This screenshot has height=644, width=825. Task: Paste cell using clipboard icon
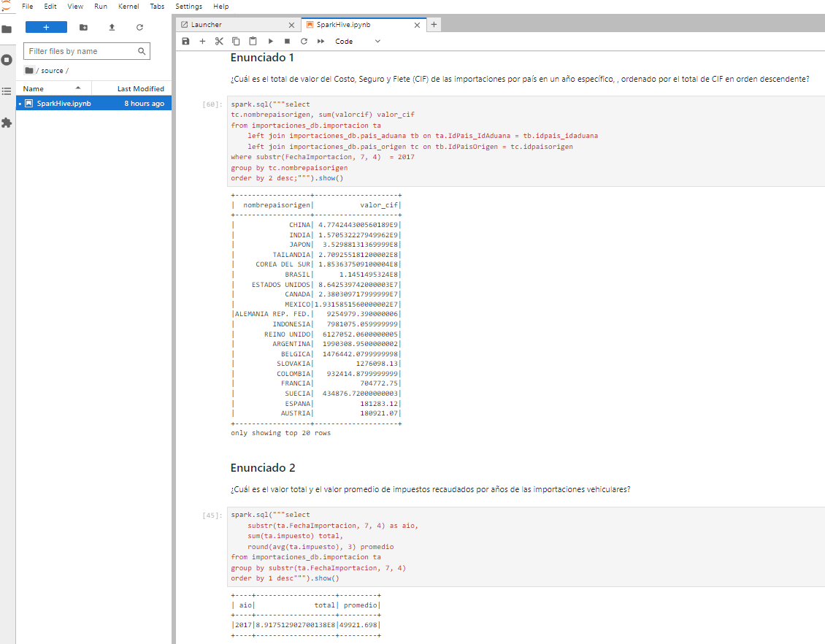click(x=253, y=42)
